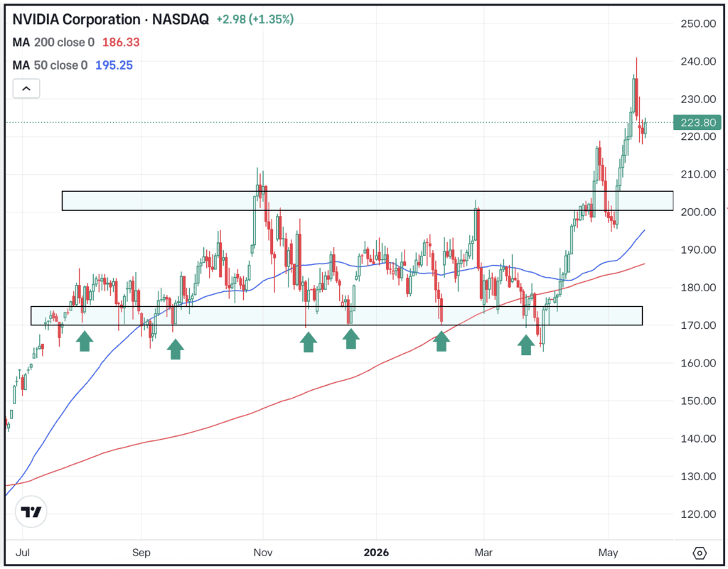Click the 150.00 price axis label
Viewport: 728px width, 569px height.
(x=698, y=401)
